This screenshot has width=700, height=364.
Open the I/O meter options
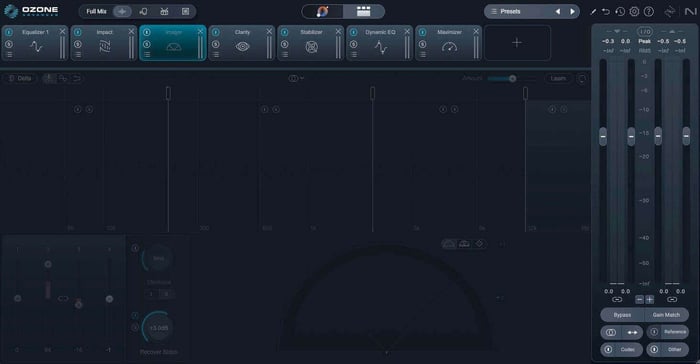click(645, 32)
